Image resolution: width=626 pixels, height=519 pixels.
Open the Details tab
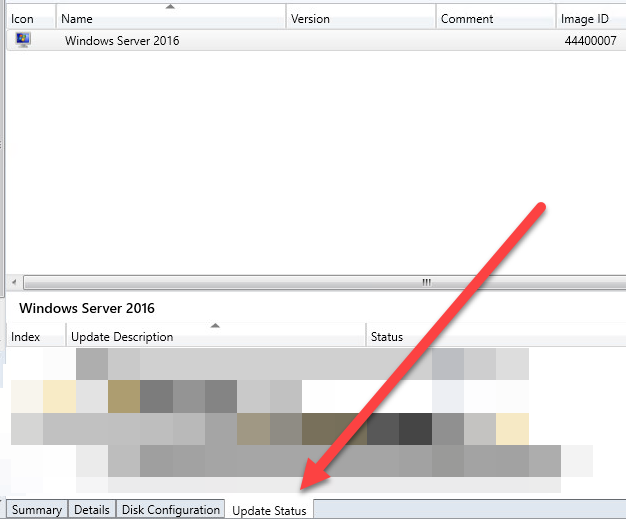pos(92,510)
